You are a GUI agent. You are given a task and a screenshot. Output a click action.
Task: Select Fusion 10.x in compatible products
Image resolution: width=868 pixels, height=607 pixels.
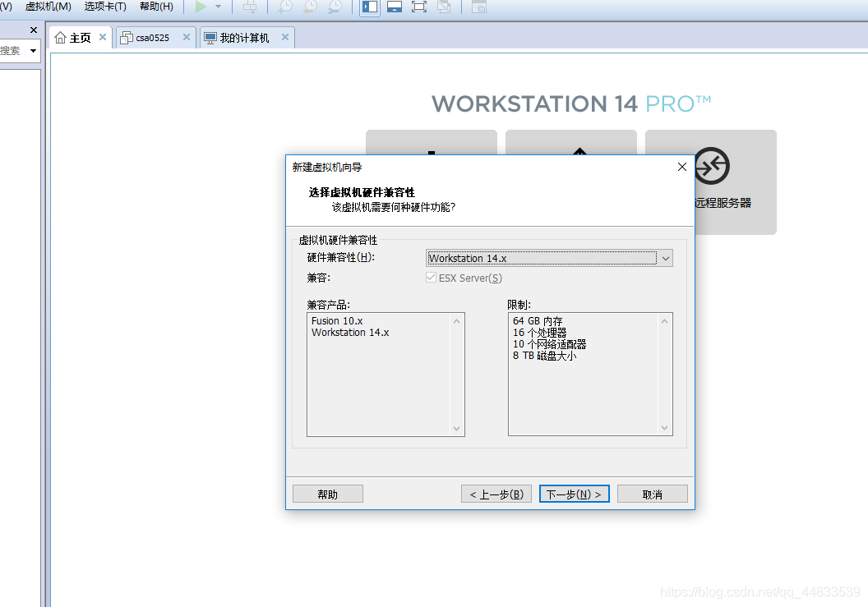(337, 321)
